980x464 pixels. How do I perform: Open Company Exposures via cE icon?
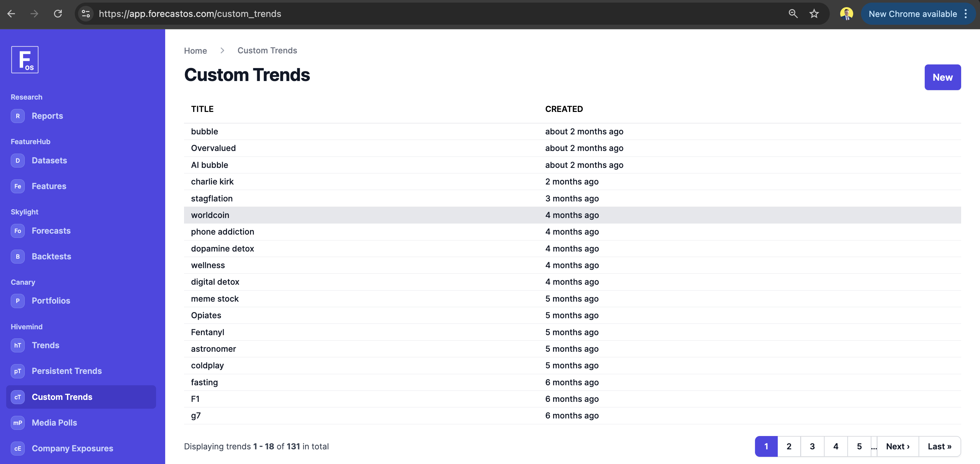[x=18, y=448]
